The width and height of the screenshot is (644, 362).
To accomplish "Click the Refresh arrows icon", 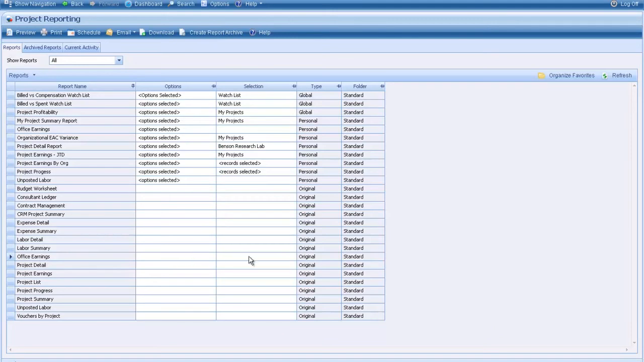I will click(x=605, y=75).
